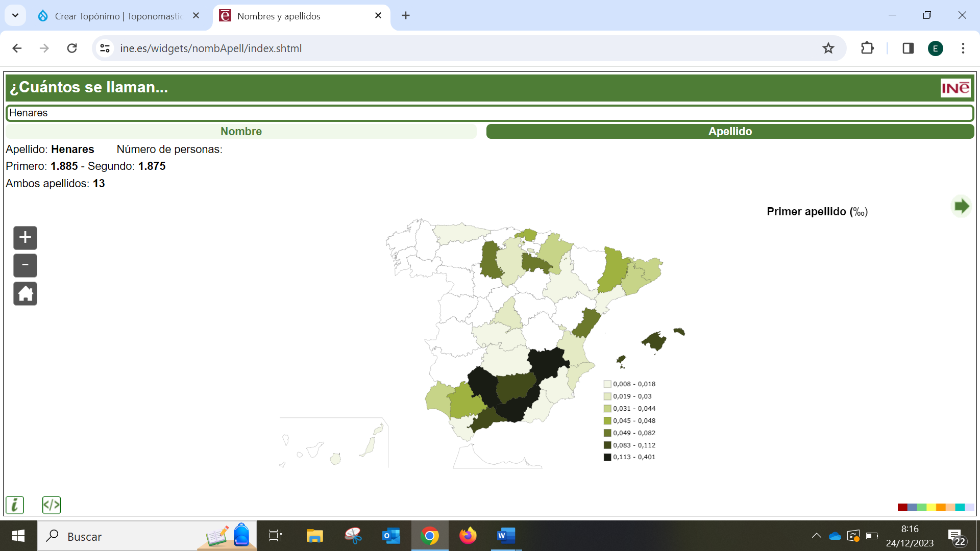This screenshot has width=980, height=551.
Task: Switch to the Nombre tab
Action: (241, 131)
